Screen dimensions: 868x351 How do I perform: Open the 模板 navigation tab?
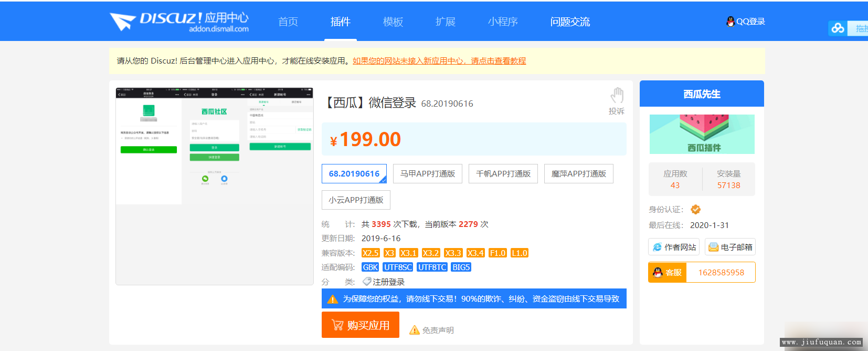[393, 22]
